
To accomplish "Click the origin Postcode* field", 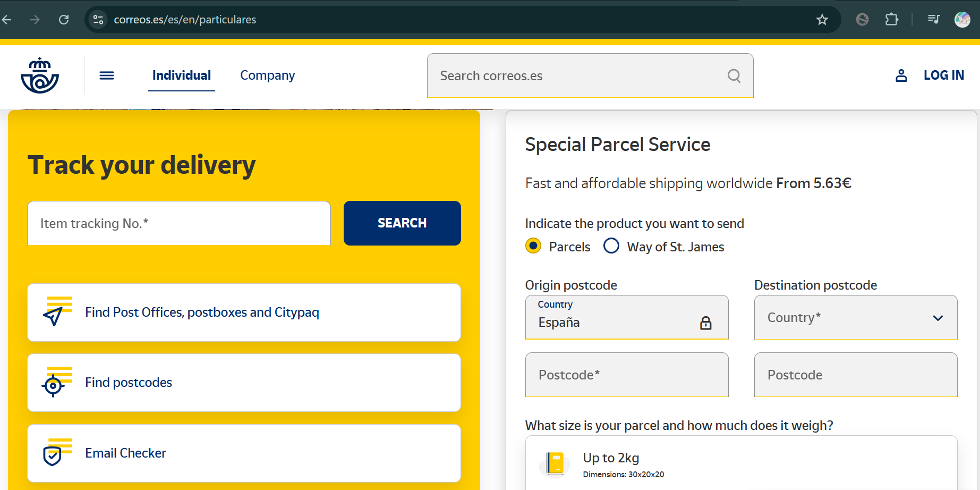I will (627, 375).
